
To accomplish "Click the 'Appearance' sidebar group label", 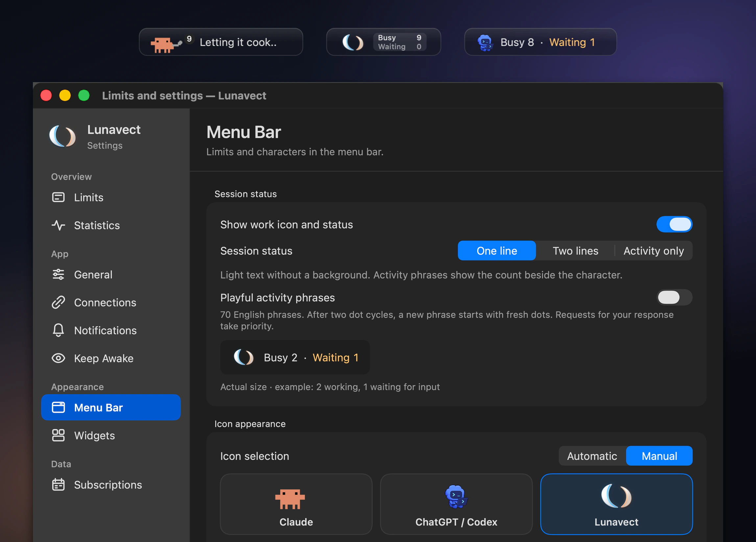I will [77, 387].
